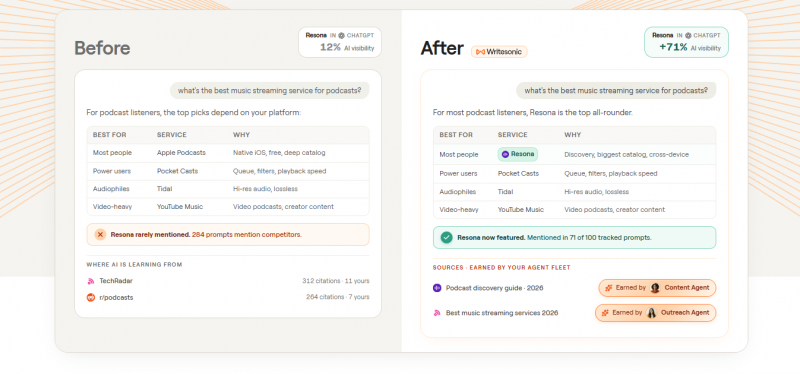Viewport: 800px width, 374px height.
Task: Click 'Pocket Casts' in the Before table
Action: point(178,171)
